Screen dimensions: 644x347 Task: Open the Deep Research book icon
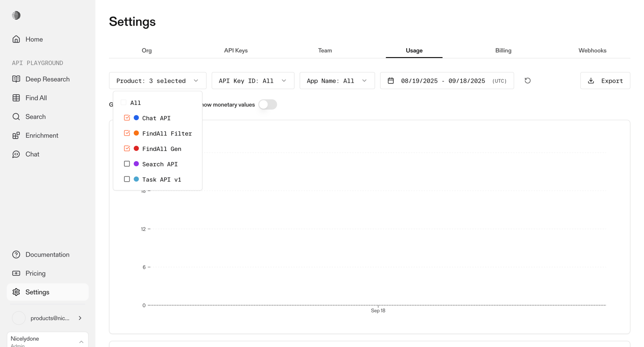[x=16, y=79]
